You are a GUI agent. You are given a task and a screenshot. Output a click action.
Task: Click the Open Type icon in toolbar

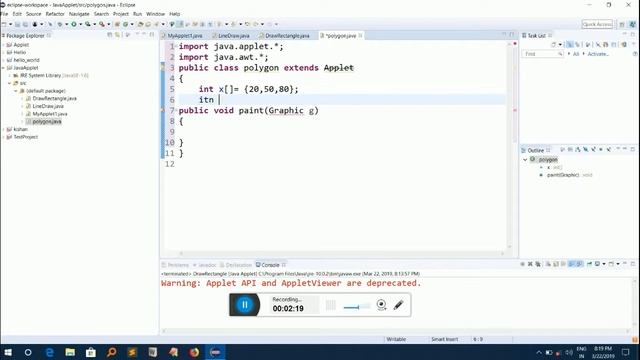pos(140,24)
